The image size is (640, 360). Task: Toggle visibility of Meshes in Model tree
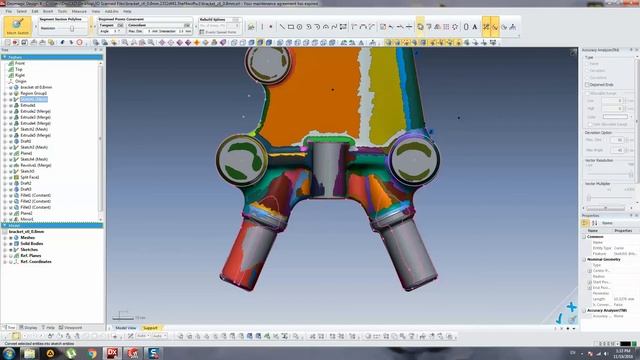[x=11, y=238]
